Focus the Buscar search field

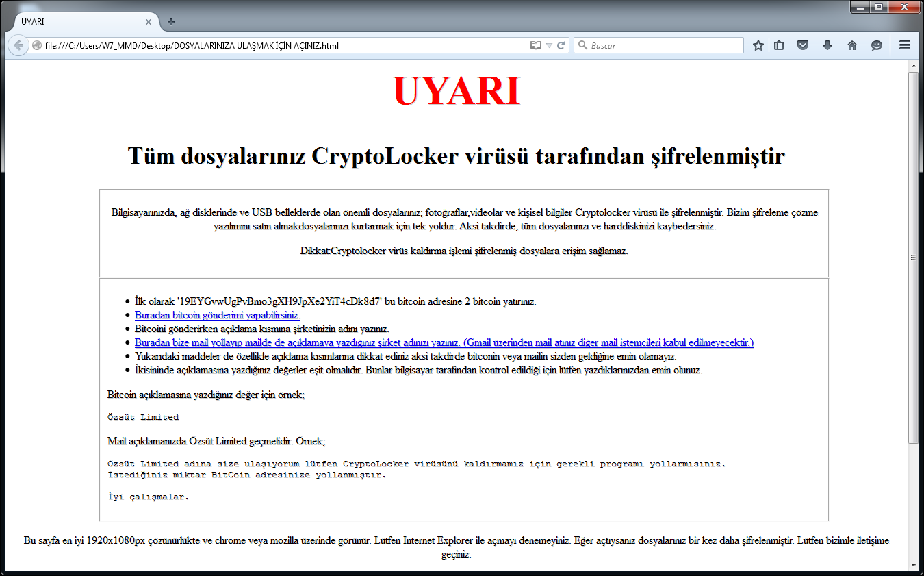[x=664, y=46]
